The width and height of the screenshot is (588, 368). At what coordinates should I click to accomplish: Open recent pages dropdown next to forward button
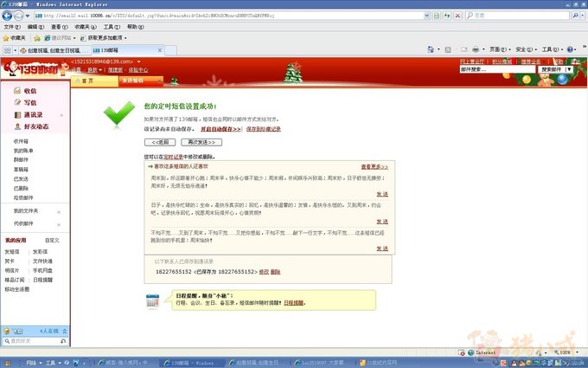coord(28,16)
